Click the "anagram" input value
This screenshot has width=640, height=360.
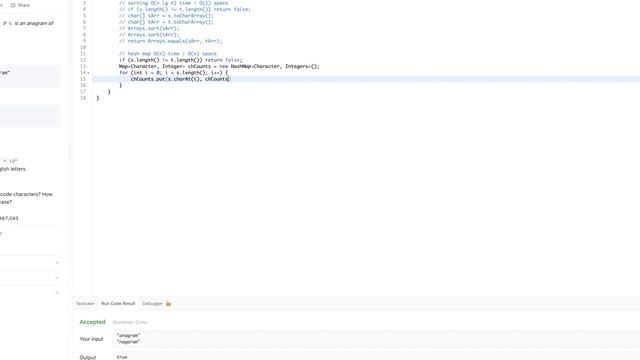click(129, 336)
